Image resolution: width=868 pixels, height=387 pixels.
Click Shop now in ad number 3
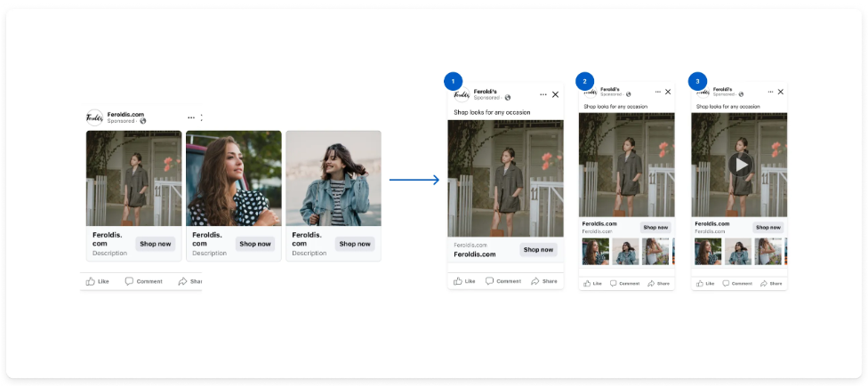click(x=768, y=228)
